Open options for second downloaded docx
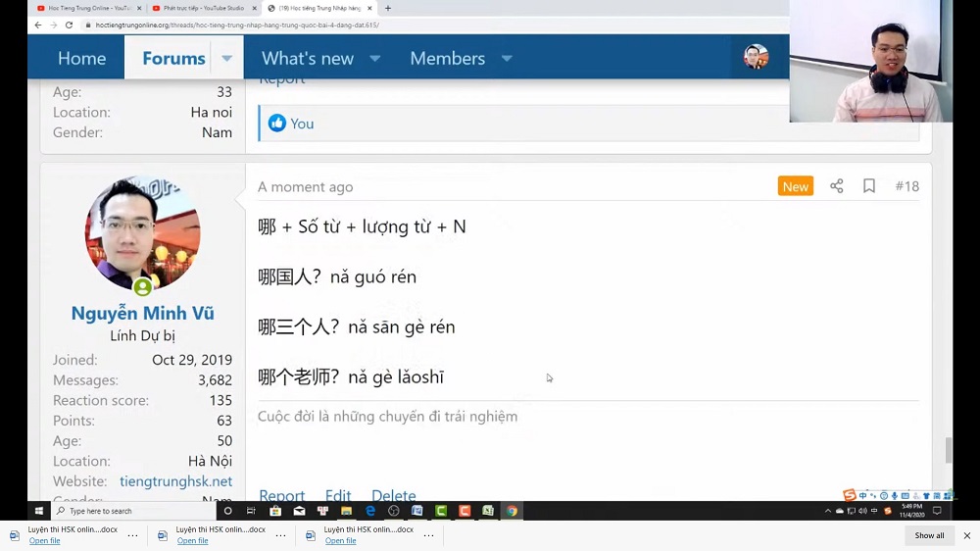Viewport: 980px width, 551px height. pos(280,535)
